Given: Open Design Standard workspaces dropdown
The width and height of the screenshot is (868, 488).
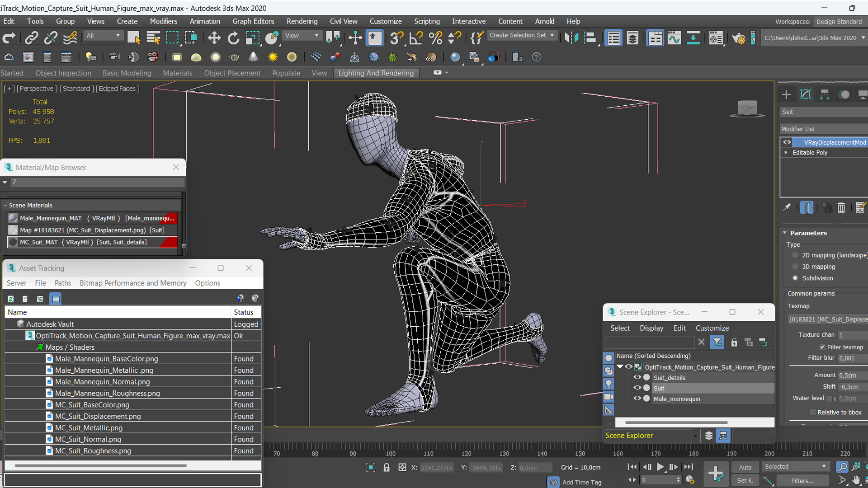Looking at the screenshot, I should click(x=840, y=21).
